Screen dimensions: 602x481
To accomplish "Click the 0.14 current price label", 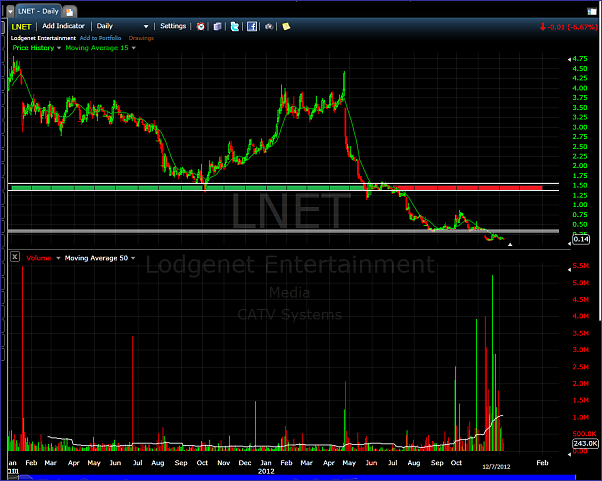I will pyautogui.click(x=581, y=239).
